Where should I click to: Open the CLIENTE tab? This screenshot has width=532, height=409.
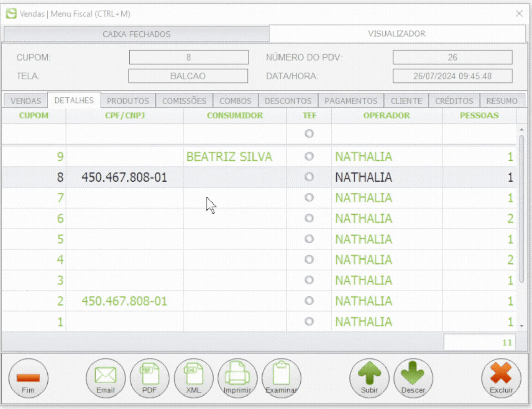click(x=406, y=101)
